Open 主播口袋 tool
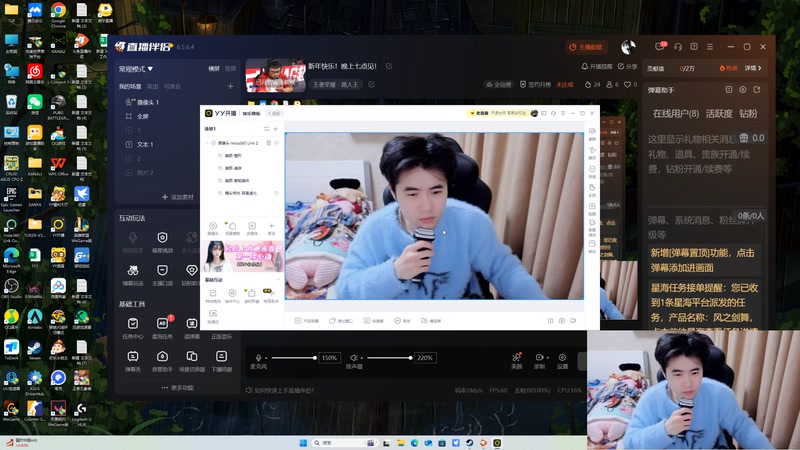This screenshot has height=450, width=800. (162, 274)
